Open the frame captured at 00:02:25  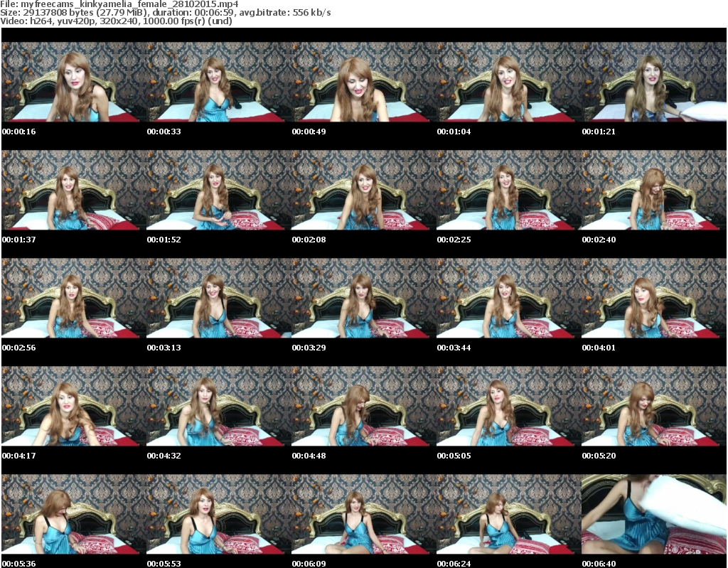[509, 190]
